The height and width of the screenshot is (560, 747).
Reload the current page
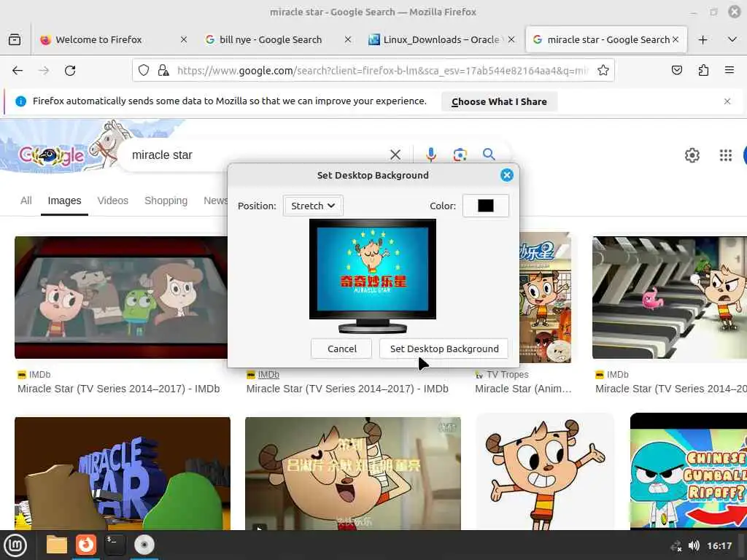70,71
